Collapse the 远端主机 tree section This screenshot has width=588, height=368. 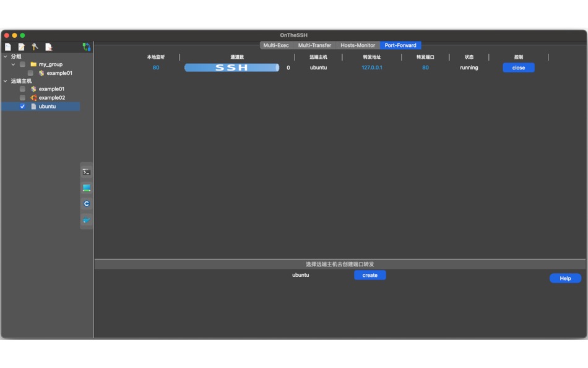[5, 81]
